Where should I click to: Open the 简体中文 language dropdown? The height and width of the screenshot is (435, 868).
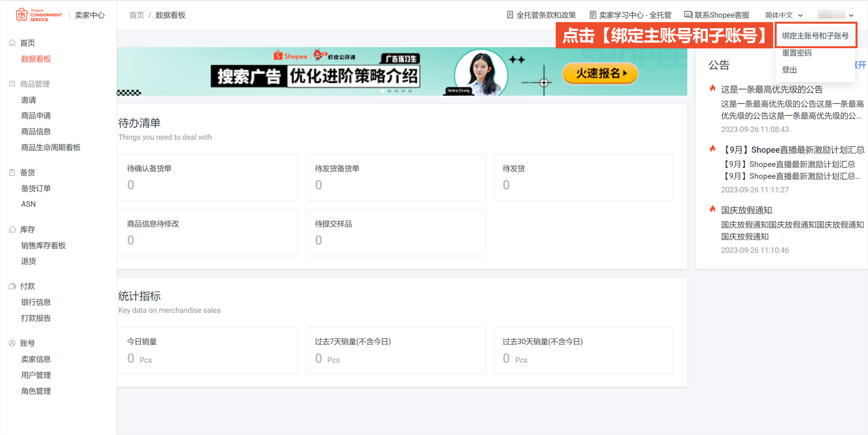coord(784,15)
